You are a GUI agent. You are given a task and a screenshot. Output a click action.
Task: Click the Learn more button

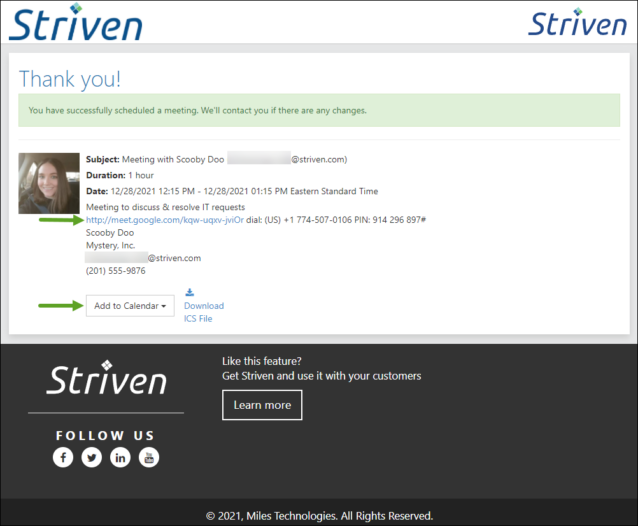[x=262, y=405]
